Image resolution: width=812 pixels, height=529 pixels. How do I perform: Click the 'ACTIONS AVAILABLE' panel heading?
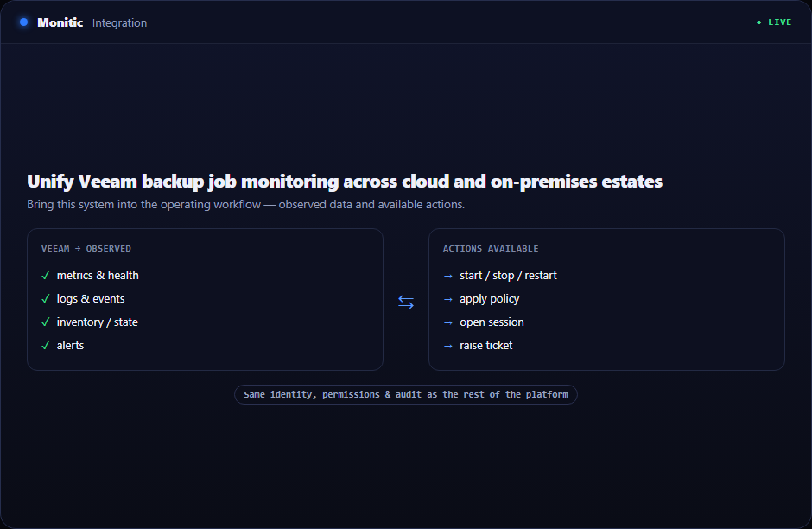click(x=491, y=249)
